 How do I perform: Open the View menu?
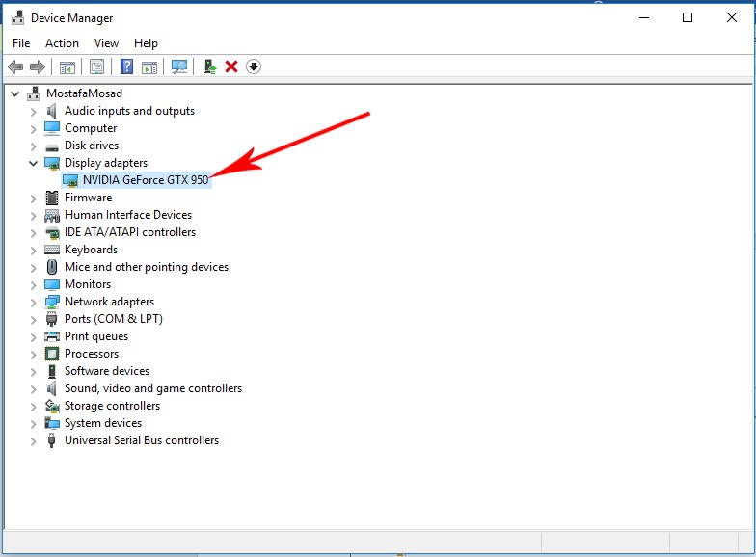[106, 43]
